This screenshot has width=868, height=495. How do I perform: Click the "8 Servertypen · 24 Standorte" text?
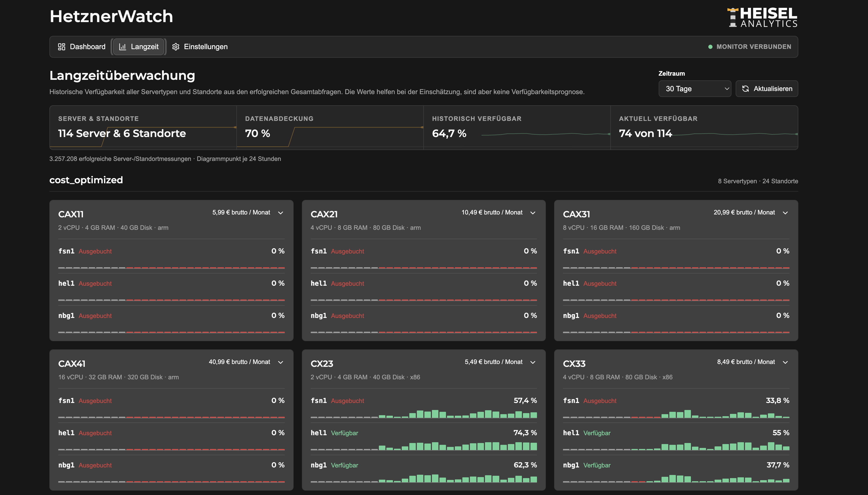(758, 181)
